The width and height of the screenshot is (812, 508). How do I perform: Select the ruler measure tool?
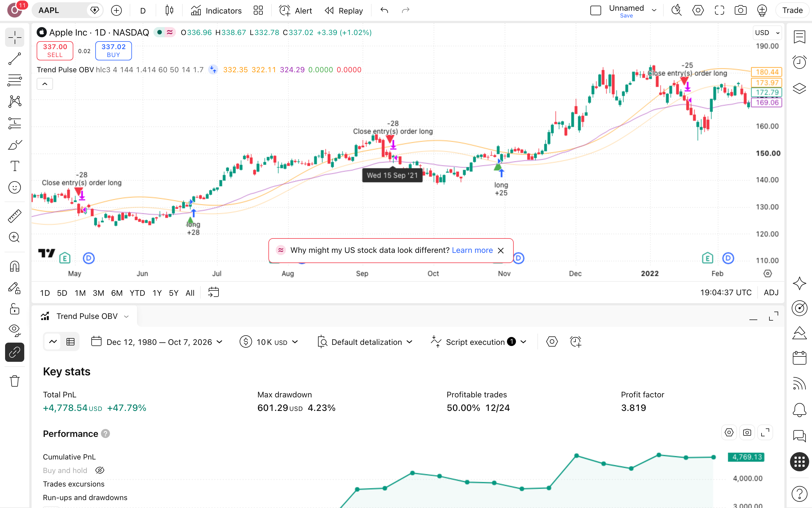coord(14,216)
